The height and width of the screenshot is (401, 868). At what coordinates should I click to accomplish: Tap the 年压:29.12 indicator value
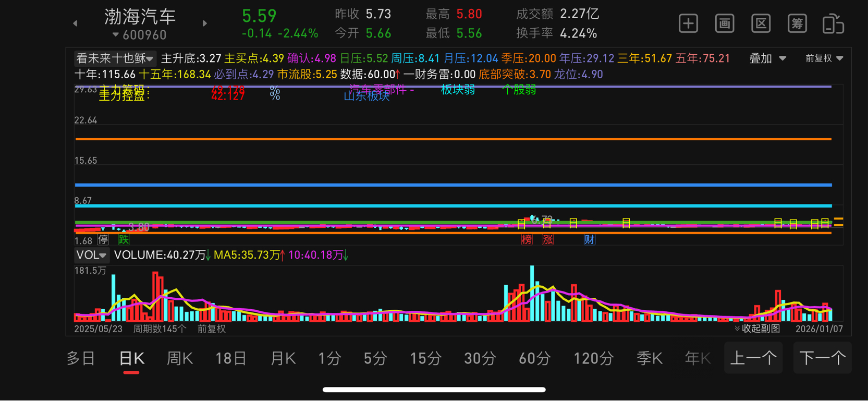pos(586,58)
